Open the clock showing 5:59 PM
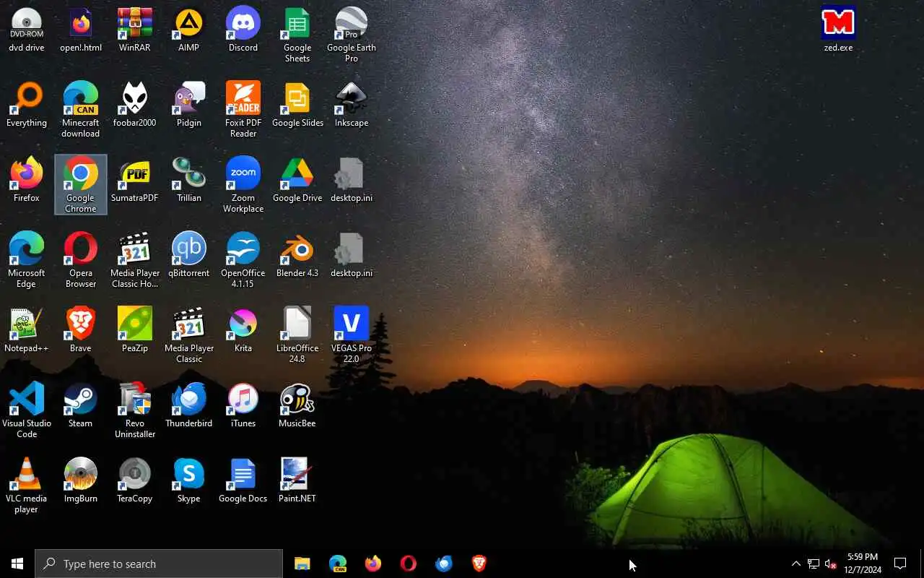This screenshot has width=924, height=578. pos(863,564)
